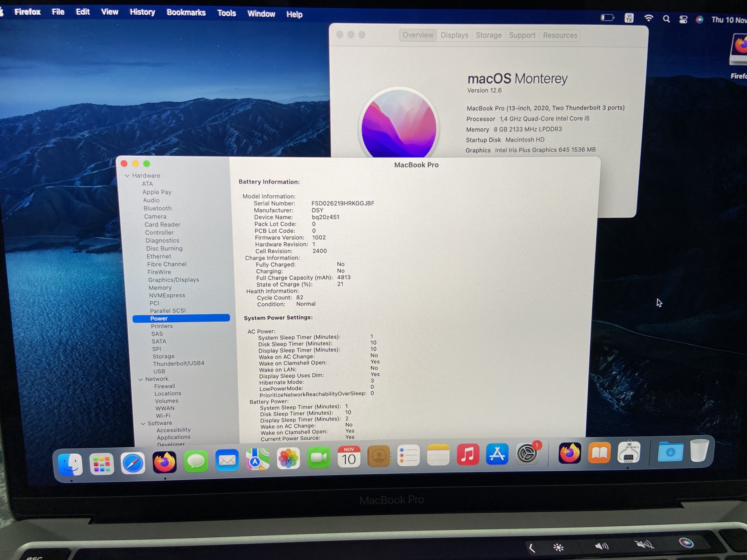Collapse the Hardware section chevron
Screen dimensions: 747x560
pyautogui.click(x=127, y=176)
